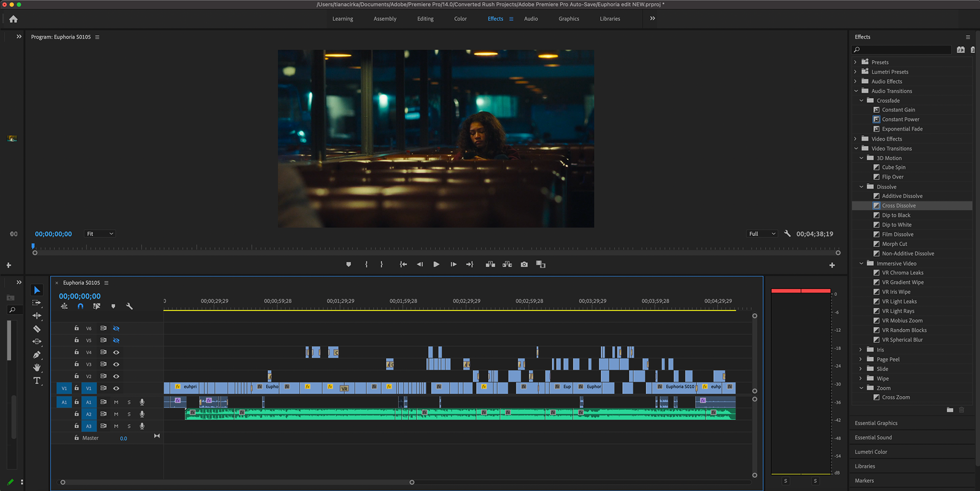Open the Essential Graphics panel
This screenshot has height=491, width=980.
click(x=876, y=423)
